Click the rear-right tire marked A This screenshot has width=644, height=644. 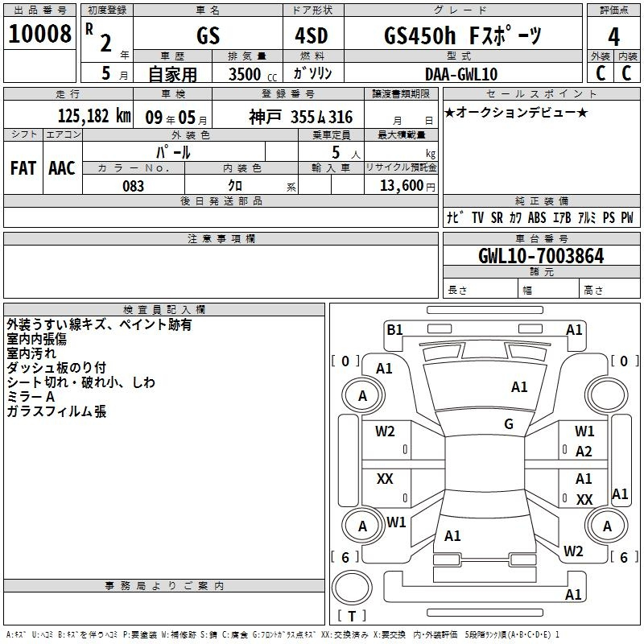pos(607,526)
